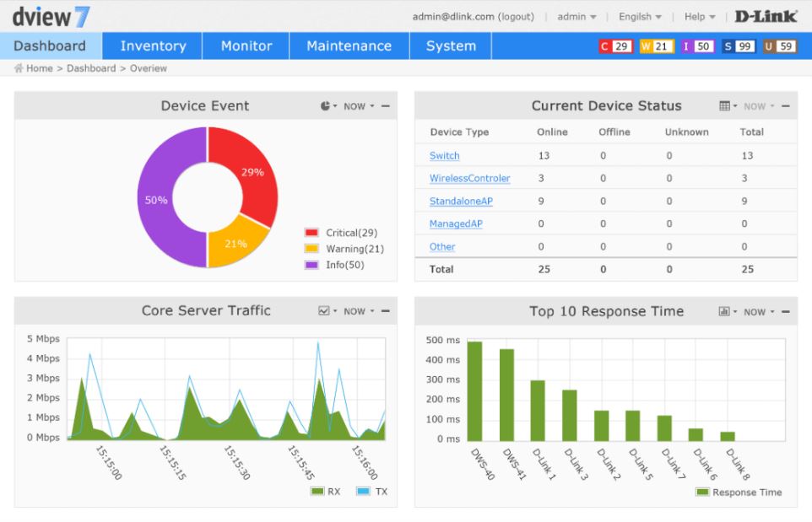Open the Info alerts badge showing 50
Screen dimensions: 812x522
(x=697, y=46)
